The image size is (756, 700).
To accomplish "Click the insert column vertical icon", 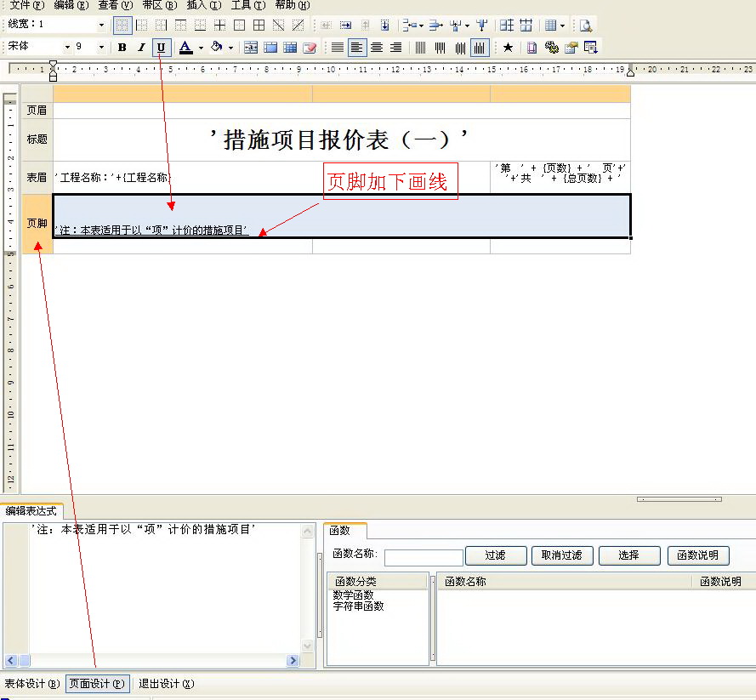I will (x=455, y=25).
